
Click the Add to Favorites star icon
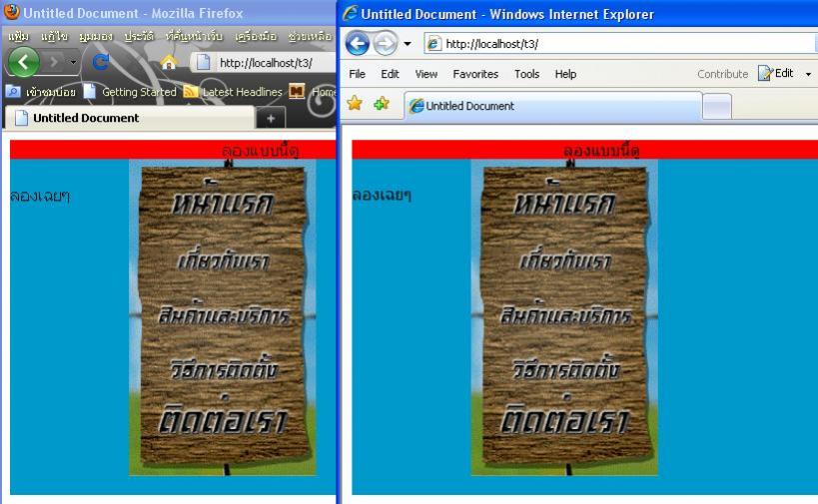click(381, 105)
